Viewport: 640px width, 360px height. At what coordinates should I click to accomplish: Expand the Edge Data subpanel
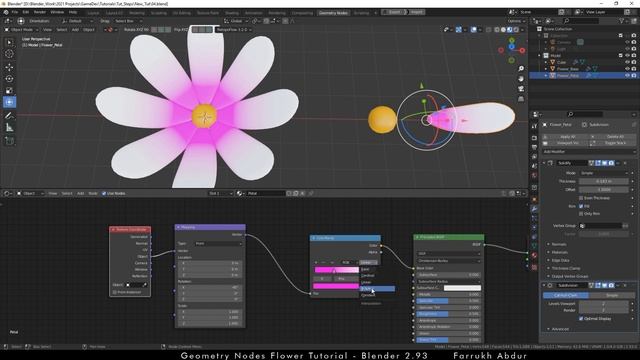559,260
